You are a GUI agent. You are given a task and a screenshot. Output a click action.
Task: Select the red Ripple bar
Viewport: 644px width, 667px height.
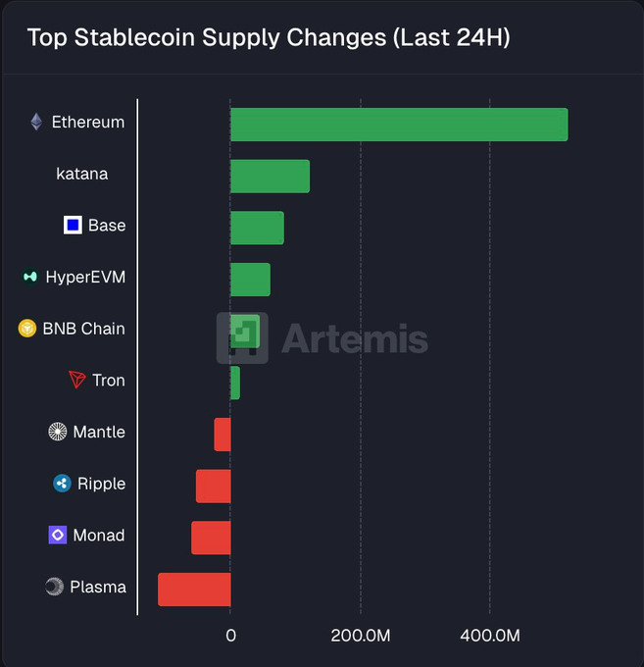coord(214,487)
